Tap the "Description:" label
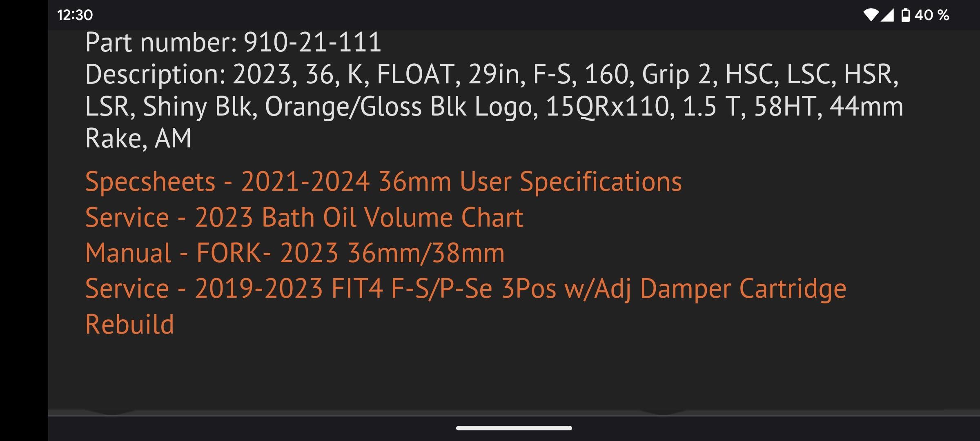980x441 pixels. [x=155, y=74]
